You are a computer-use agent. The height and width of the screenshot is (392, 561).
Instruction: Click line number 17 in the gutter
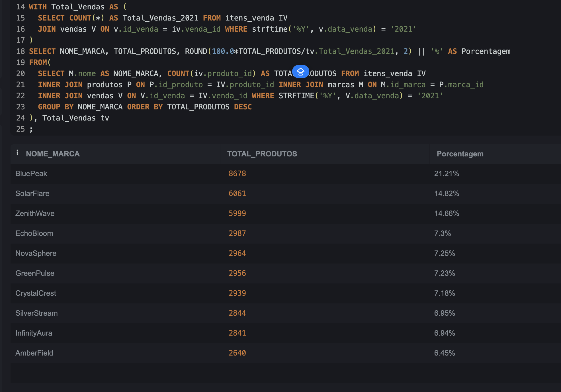click(x=21, y=40)
